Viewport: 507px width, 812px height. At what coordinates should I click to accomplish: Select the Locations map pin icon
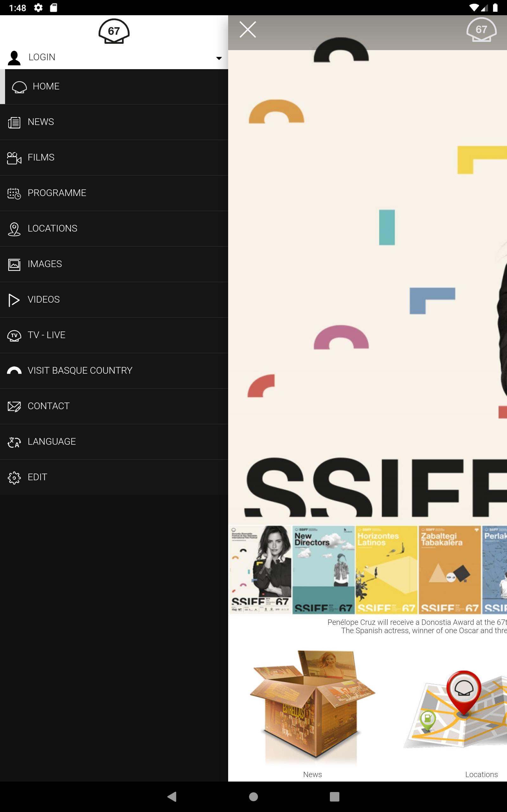pos(14,229)
